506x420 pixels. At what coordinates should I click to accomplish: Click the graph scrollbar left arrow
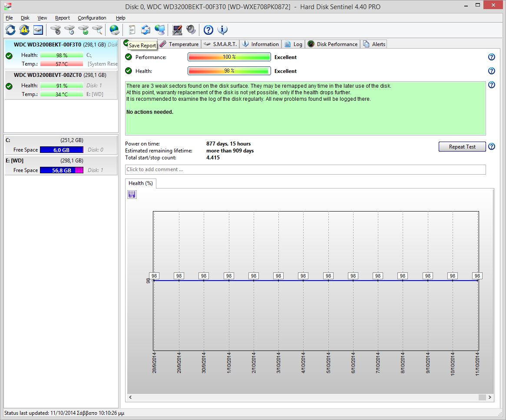[130, 397]
